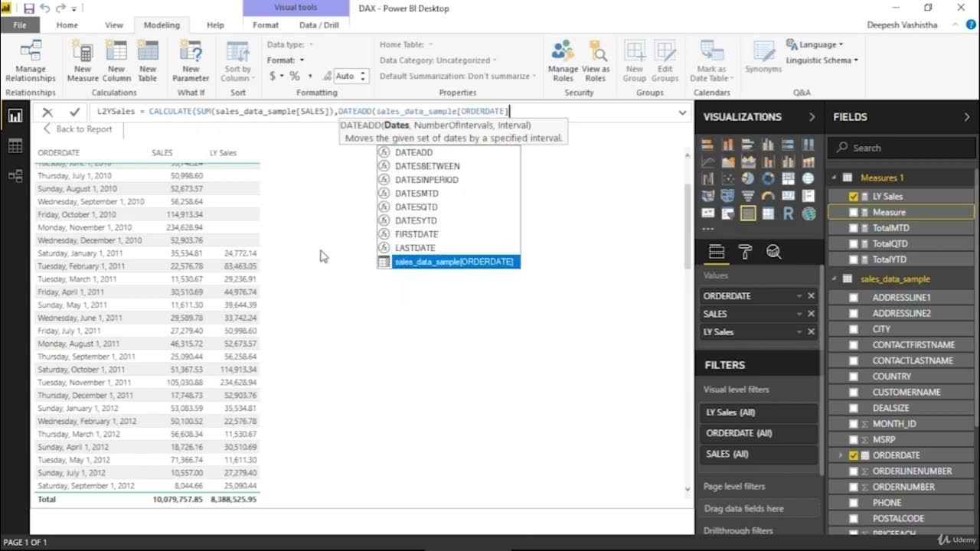The height and width of the screenshot is (551, 980).
Task: Check the Measure field checkbox
Action: (x=854, y=212)
